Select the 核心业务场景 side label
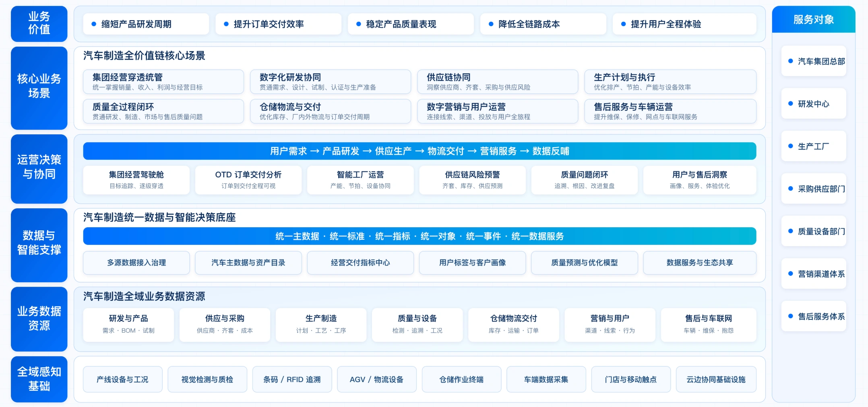This screenshot has height=407, width=868. point(39,88)
